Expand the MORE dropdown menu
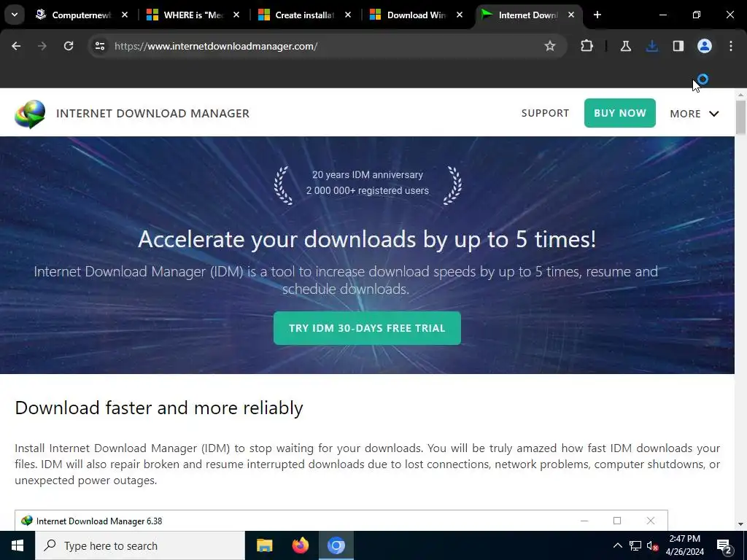This screenshot has height=560, width=747. pyautogui.click(x=694, y=114)
